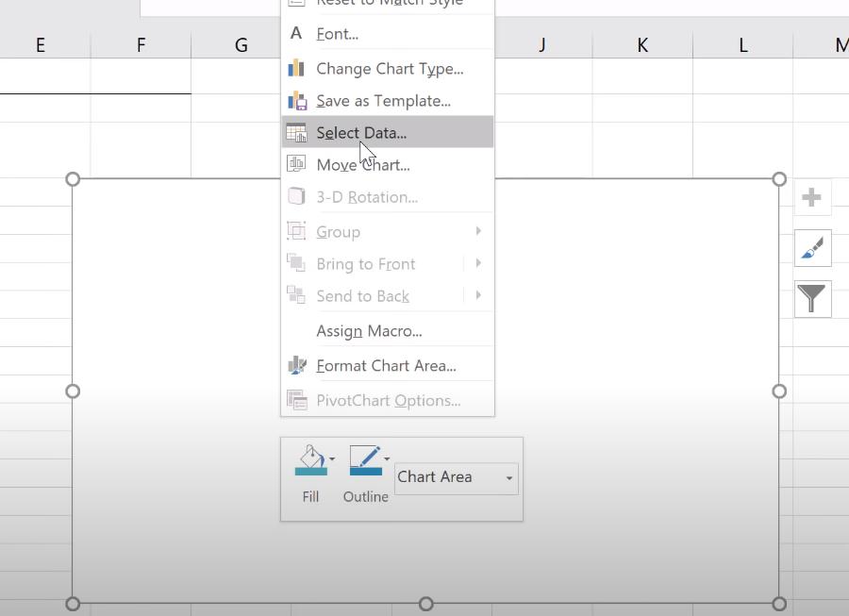Click the Outline pen icon
849x616 pixels.
(364, 460)
